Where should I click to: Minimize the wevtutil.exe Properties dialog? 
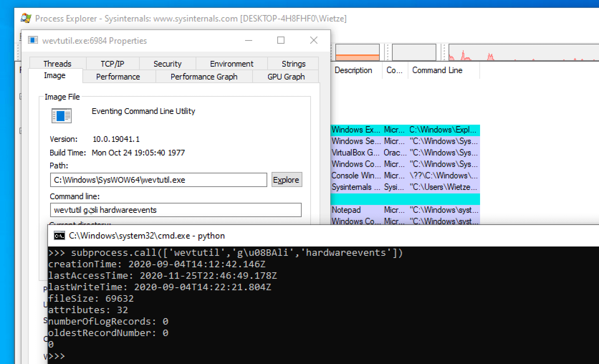point(249,40)
